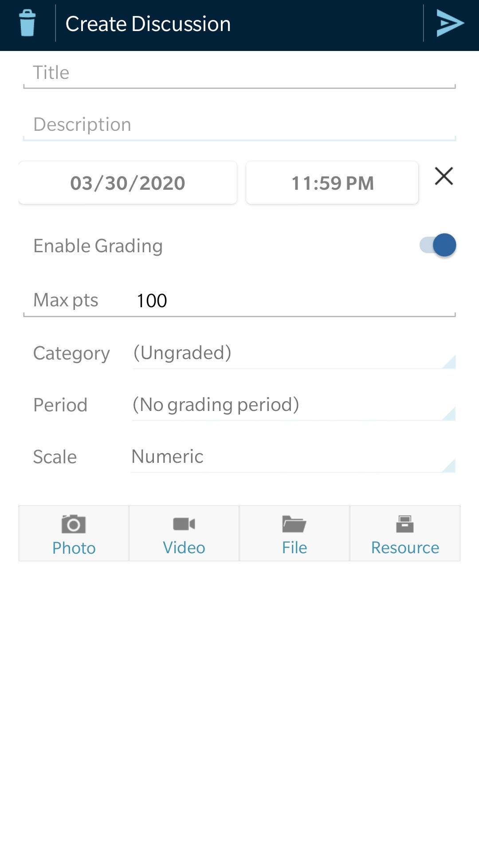Tap into the Description field
This screenshot has height=868, width=479.
click(239, 125)
